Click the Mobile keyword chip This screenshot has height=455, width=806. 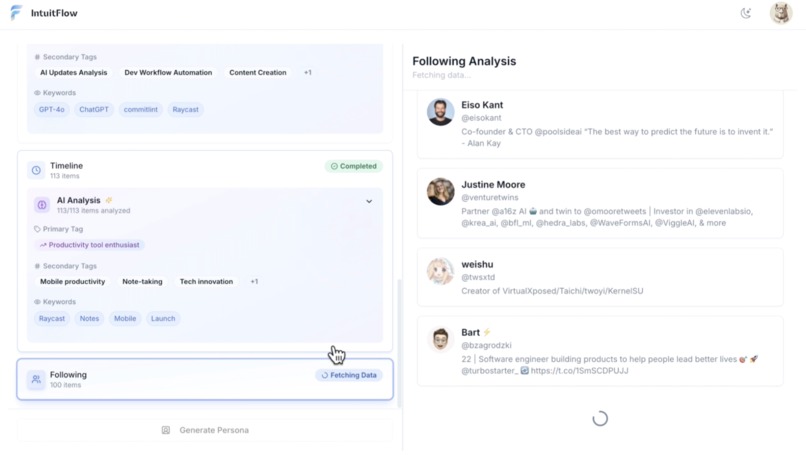tap(125, 319)
